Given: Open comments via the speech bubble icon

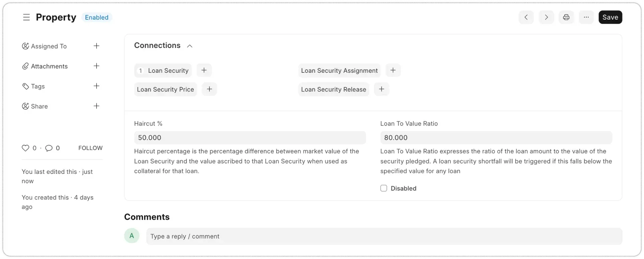Looking at the screenshot, I should 49,148.
